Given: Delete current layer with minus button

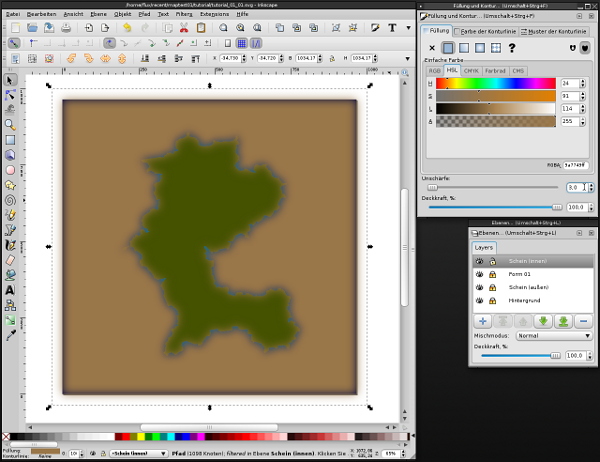Looking at the screenshot, I should click(582, 321).
